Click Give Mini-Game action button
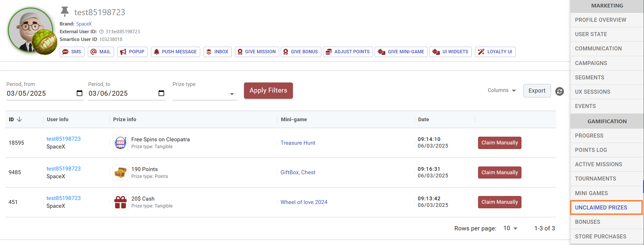 [401, 52]
